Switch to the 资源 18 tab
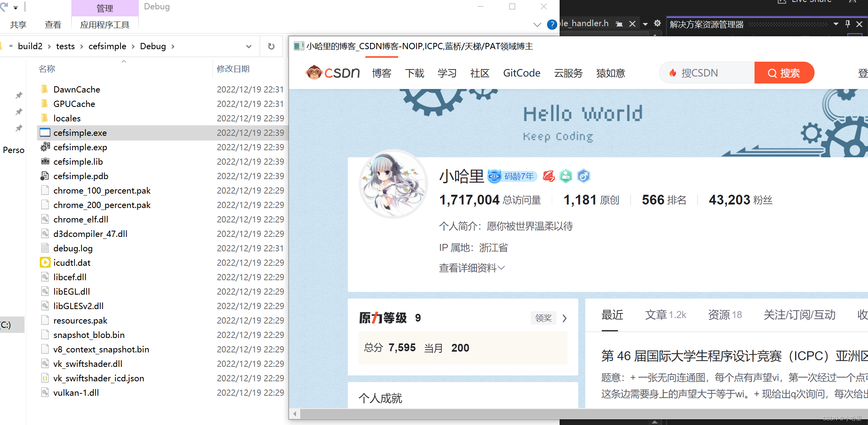This screenshot has width=868, height=425. 725,315
